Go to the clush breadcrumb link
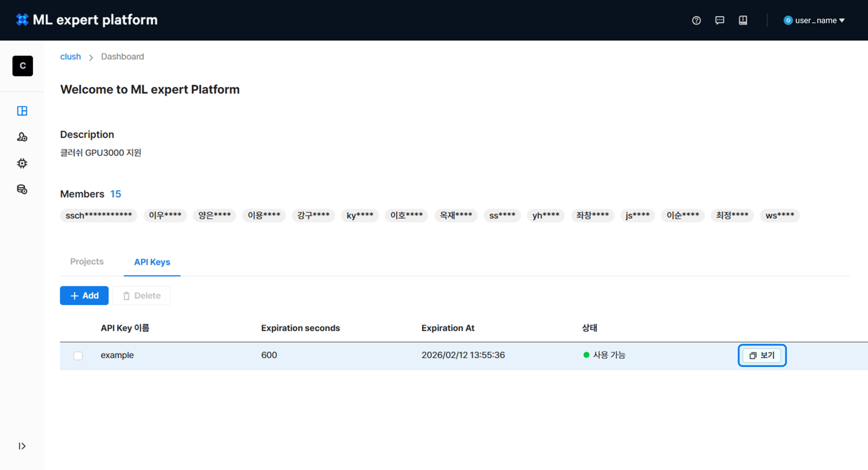The height and width of the screenshot is (470, 868). (x=71, y=57)
